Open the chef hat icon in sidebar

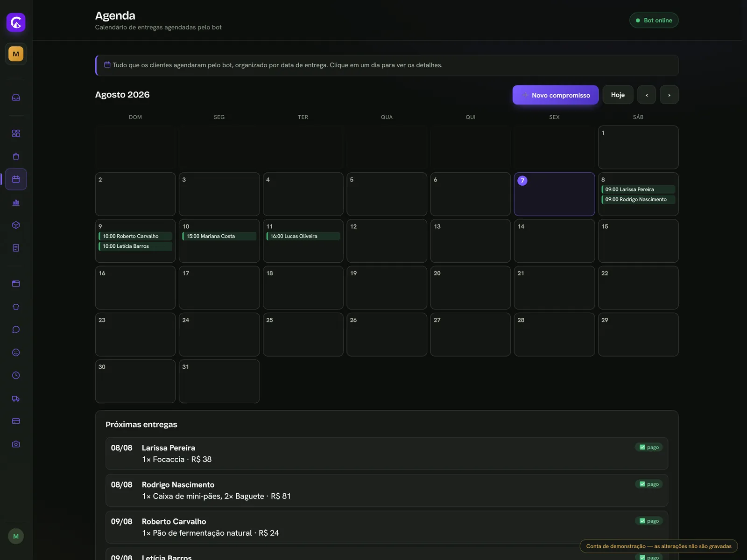(16, 307)
